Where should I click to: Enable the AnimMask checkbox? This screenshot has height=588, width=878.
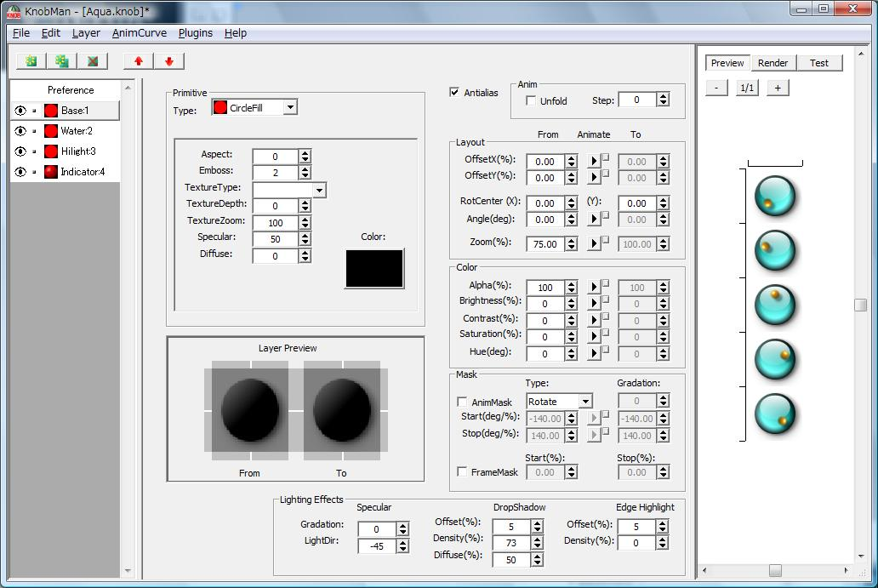pyautogui.click(x=462, y=402)
